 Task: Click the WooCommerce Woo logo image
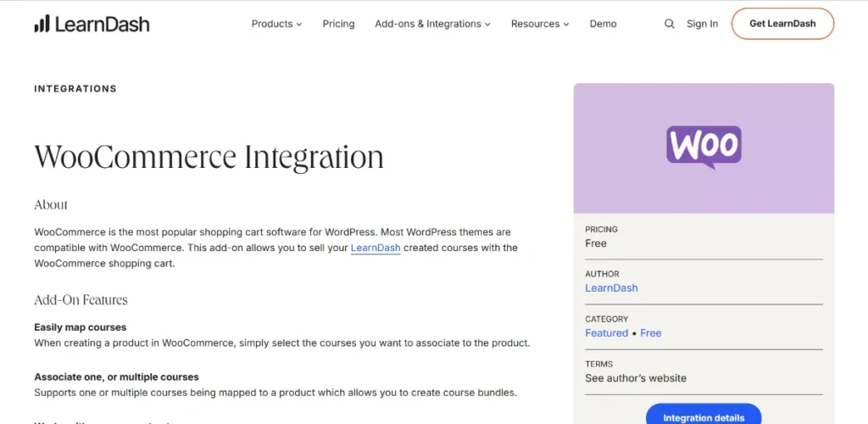tap(704, 148)
